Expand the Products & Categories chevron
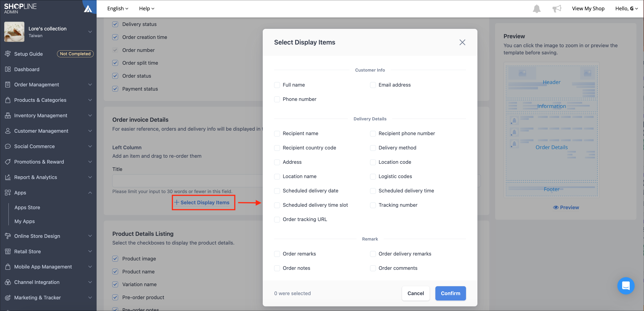Screen dimensions: 644x311 coord(90,100)
